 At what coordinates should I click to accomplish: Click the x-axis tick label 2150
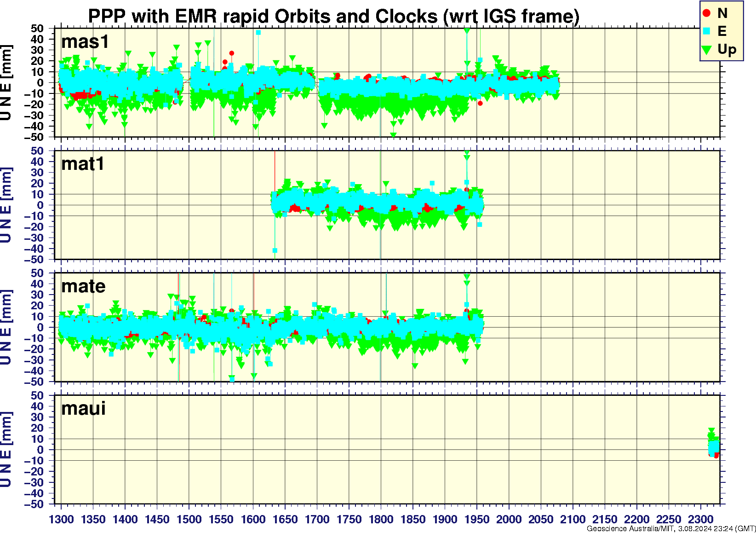(605, 520)
